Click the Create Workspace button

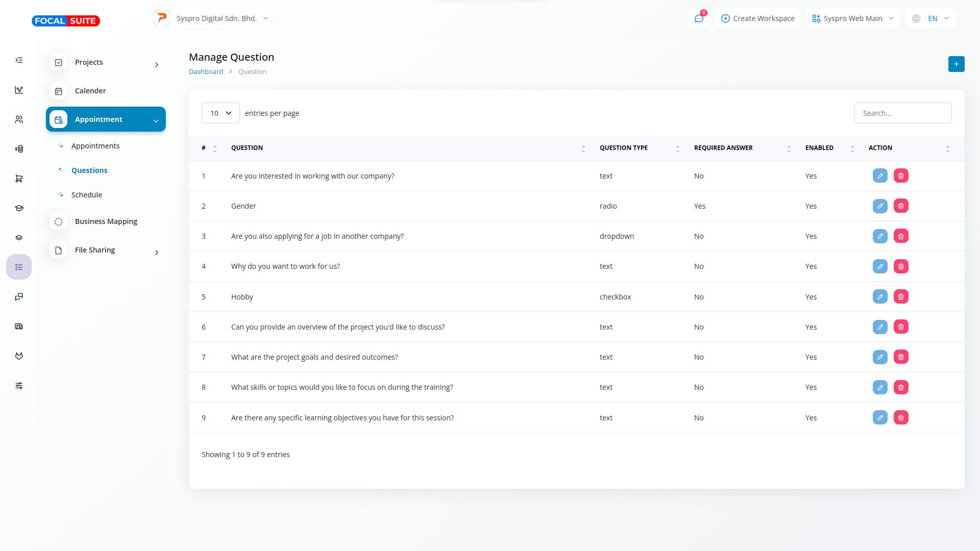tap(757, 18)
